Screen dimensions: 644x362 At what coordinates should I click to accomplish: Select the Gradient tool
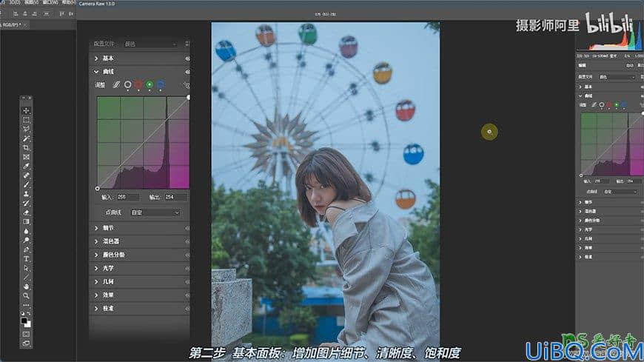tap(27, 221)
